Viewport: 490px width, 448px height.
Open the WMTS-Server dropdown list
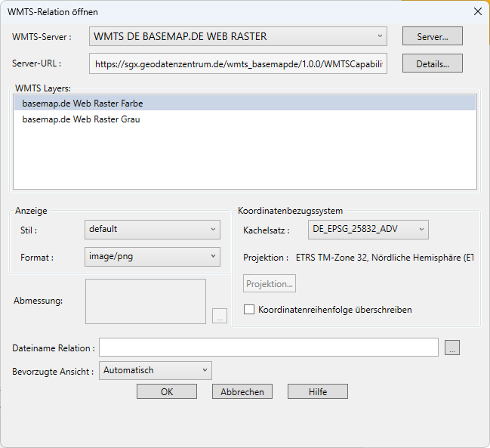[x=238, y=36]
